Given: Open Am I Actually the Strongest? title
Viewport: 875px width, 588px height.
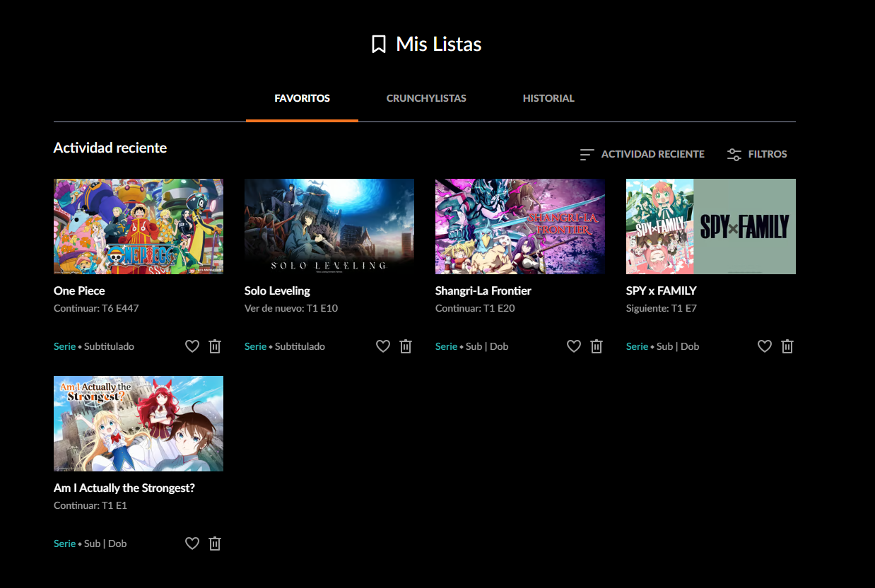Looking at the screenshot, I should pos(124,488).
